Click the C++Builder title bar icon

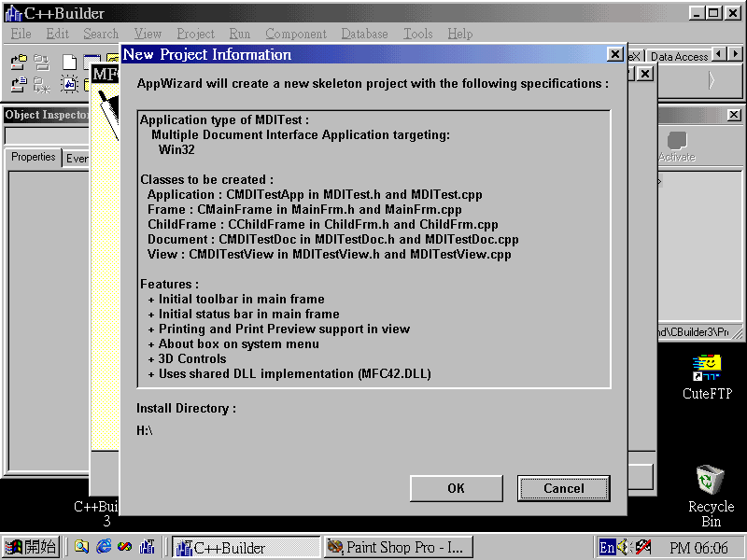coord(13,13)
